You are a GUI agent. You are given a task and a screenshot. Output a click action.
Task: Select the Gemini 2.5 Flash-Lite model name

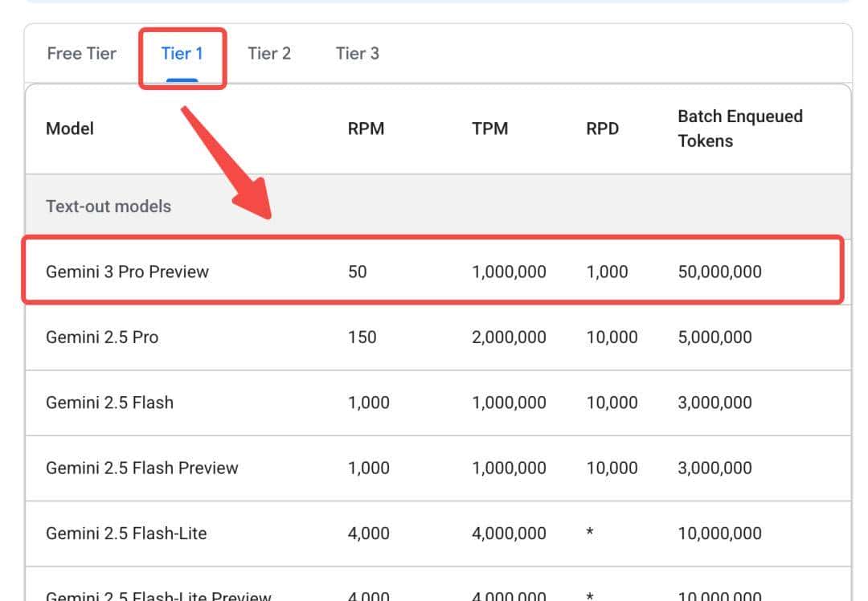tap(126, 533)
